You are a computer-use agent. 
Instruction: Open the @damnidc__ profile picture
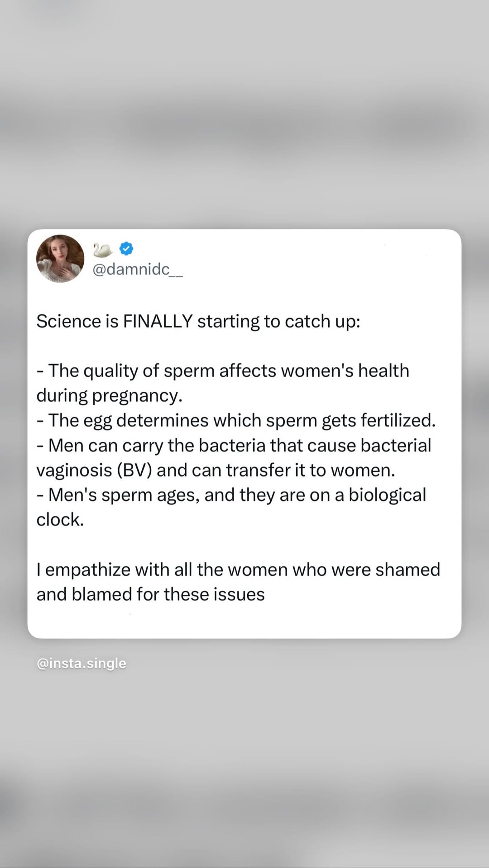[60, 259]
